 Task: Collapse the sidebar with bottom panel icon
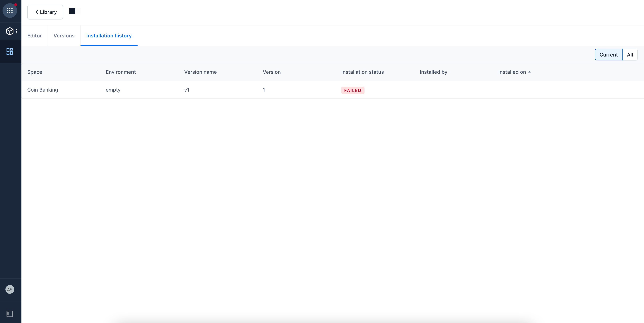click(x=10, y=314)
